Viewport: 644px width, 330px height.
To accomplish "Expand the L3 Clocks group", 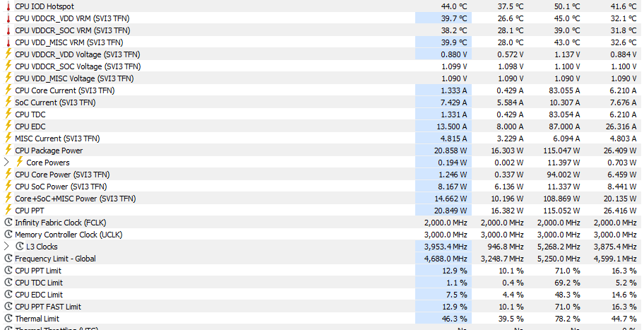I will tap(6, 247).
